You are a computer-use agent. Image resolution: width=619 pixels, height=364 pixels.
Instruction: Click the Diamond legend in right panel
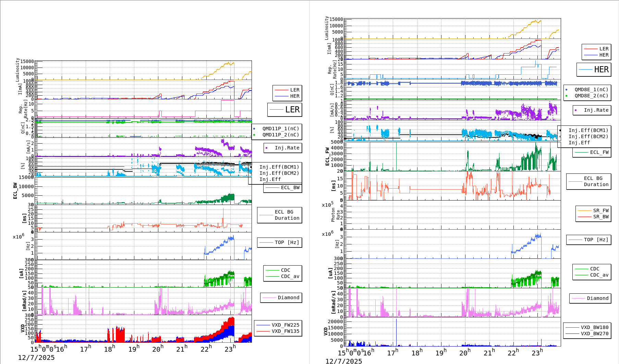590,299
